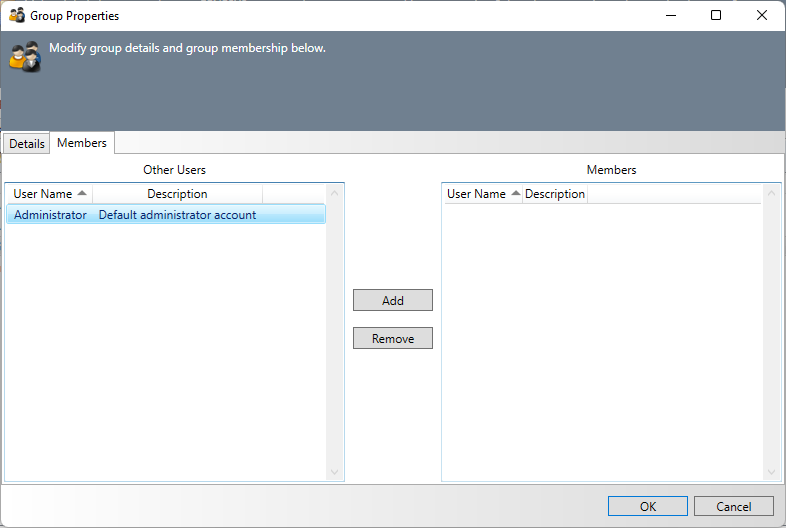786x528 pixels.
Task: Cancel the Group Properties dialog
Action: 734,507
